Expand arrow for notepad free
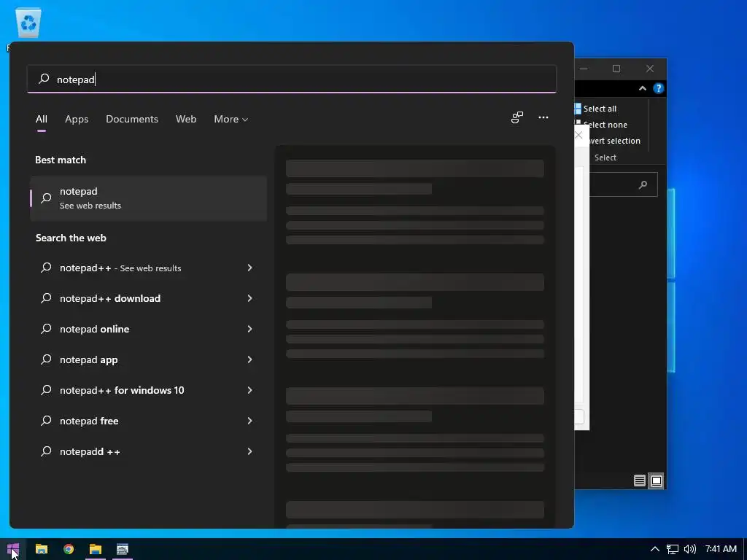 [249, 421]
